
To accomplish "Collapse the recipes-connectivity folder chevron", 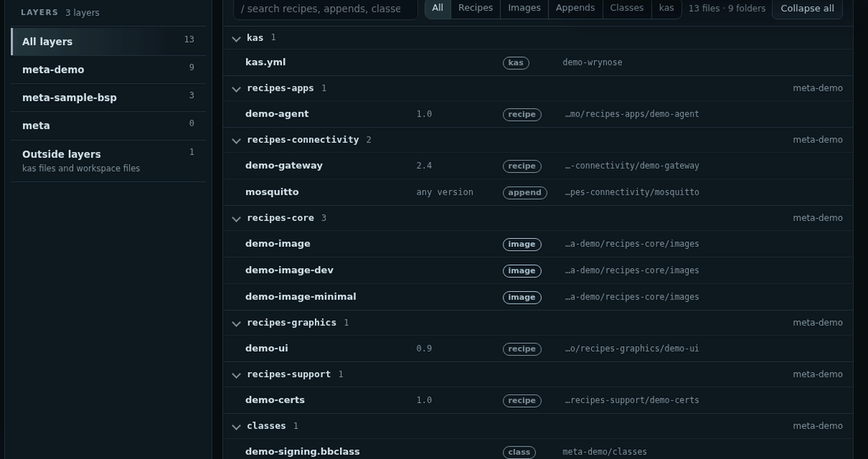I will point(237,140).
